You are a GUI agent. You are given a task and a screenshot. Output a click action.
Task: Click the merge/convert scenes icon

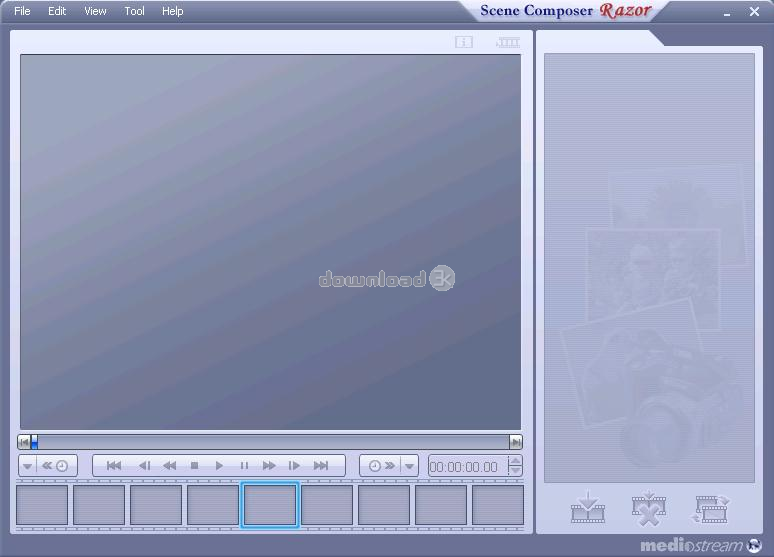coord(711,509)
